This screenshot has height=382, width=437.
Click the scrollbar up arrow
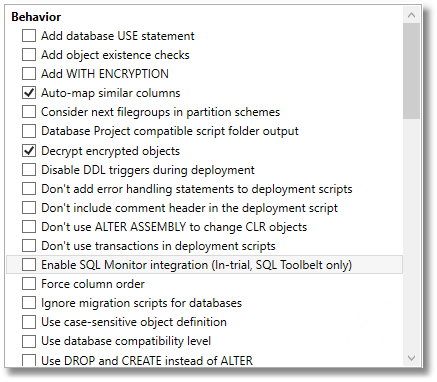pos(411,15)
